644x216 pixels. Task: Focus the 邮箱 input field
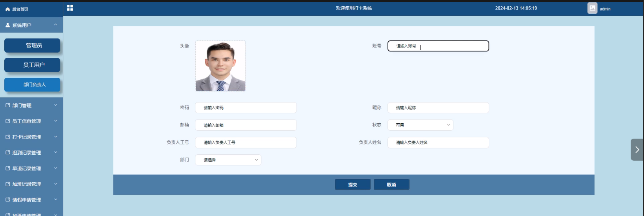tap(246, 125)
